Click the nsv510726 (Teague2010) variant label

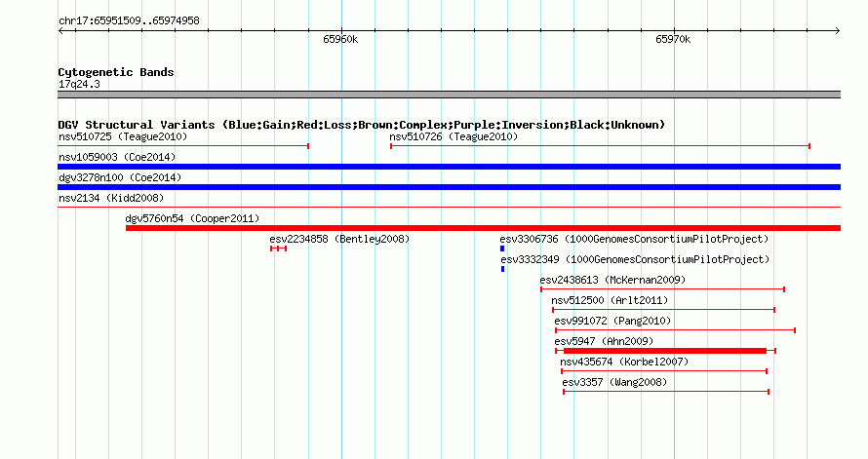(x=454, y=136)
